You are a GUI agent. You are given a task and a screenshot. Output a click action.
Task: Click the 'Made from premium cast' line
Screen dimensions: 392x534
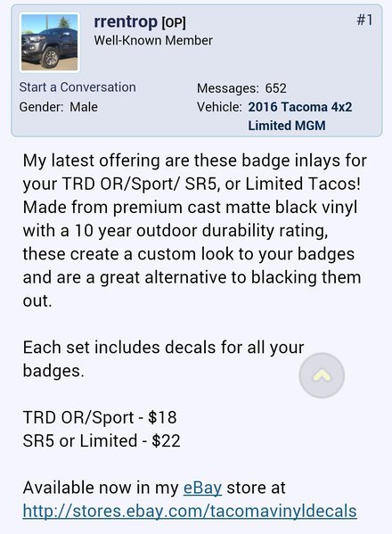(x=190, y=207)
